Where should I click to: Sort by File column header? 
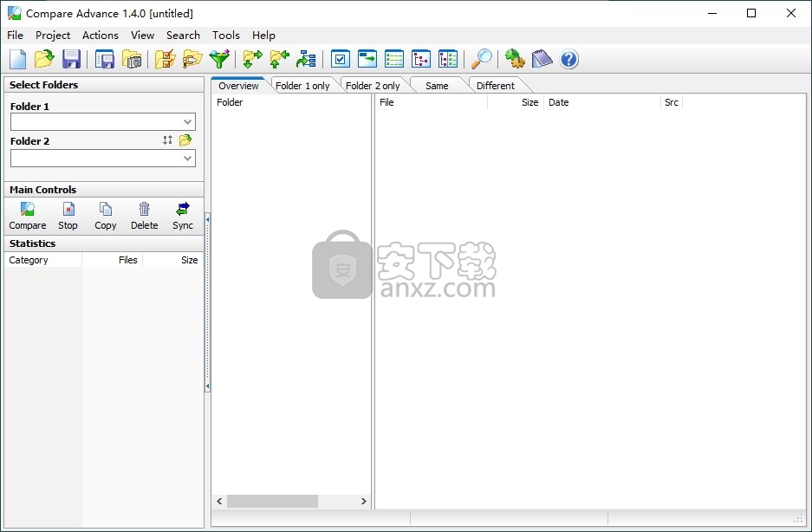click(x=432, y=102)
